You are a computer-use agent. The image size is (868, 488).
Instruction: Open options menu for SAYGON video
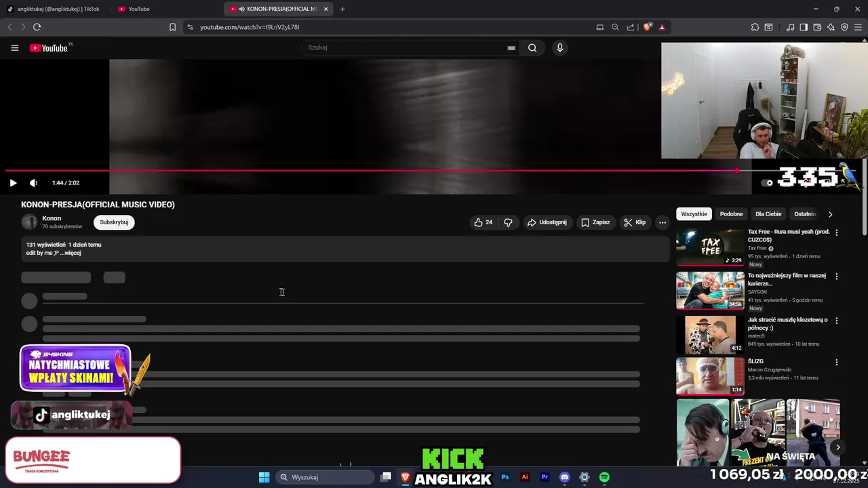click(836, 277)
